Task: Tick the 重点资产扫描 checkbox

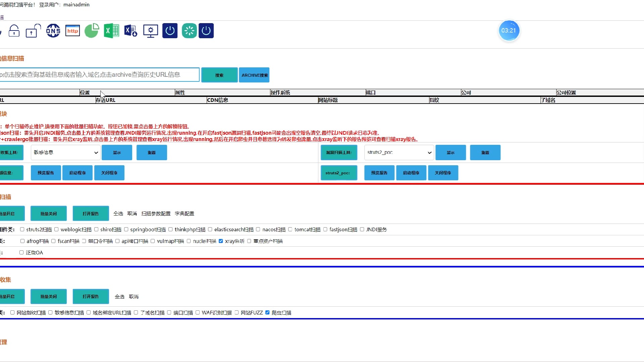Action: (x=249, y=241)
